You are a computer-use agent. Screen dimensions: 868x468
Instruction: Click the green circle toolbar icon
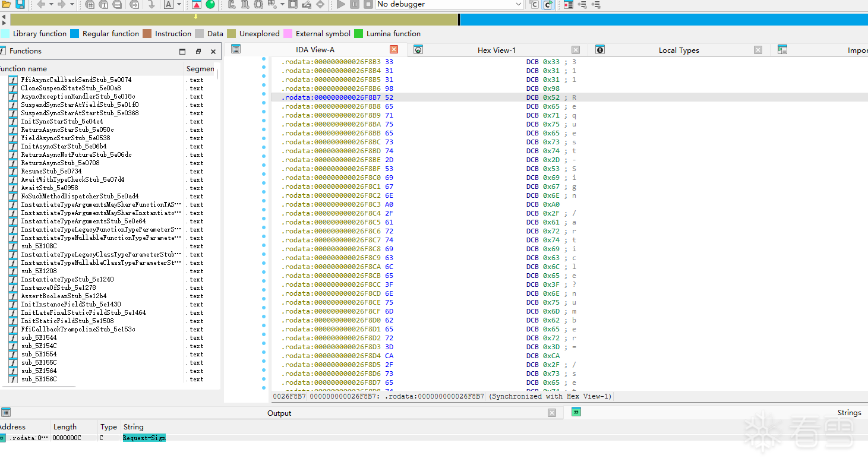(210, 5)
